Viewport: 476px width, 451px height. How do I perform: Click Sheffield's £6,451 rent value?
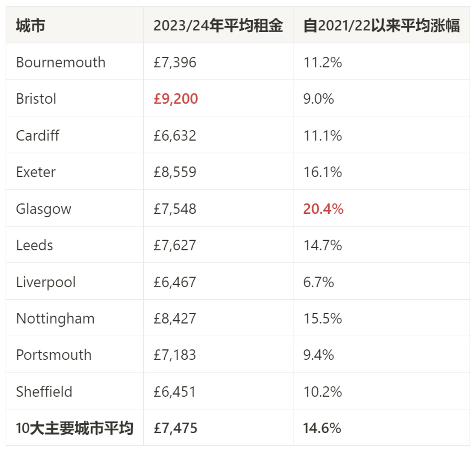[x=175, y=392]
